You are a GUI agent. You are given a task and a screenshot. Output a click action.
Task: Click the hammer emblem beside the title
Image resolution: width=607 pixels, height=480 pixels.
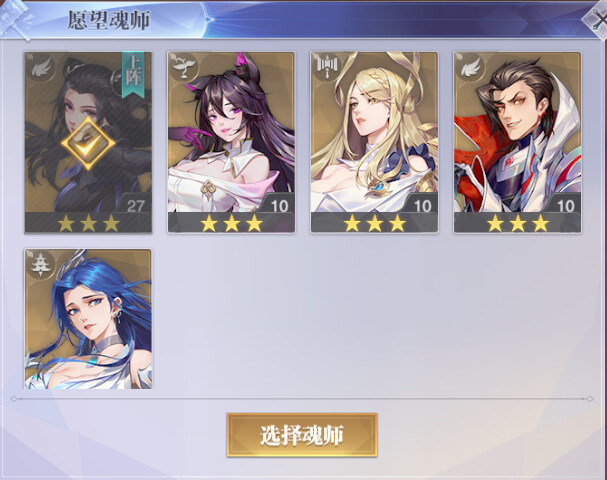pos(16,21)
